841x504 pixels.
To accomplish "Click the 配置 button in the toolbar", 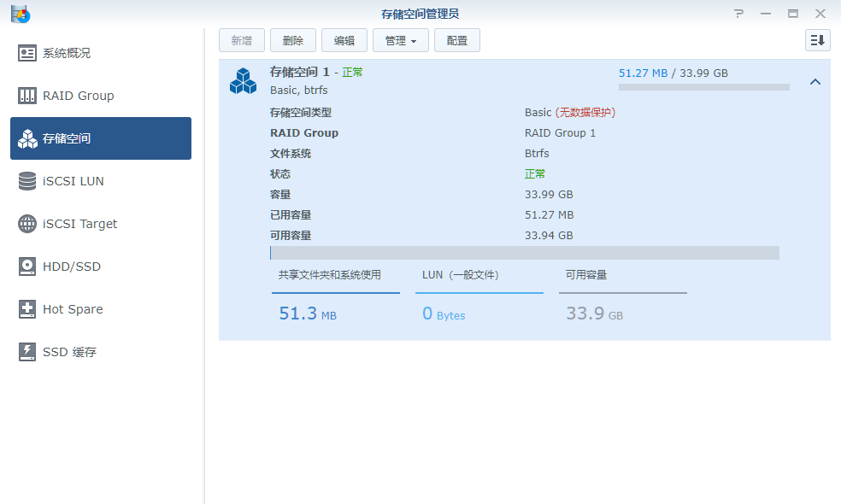I will coord(456,39).
